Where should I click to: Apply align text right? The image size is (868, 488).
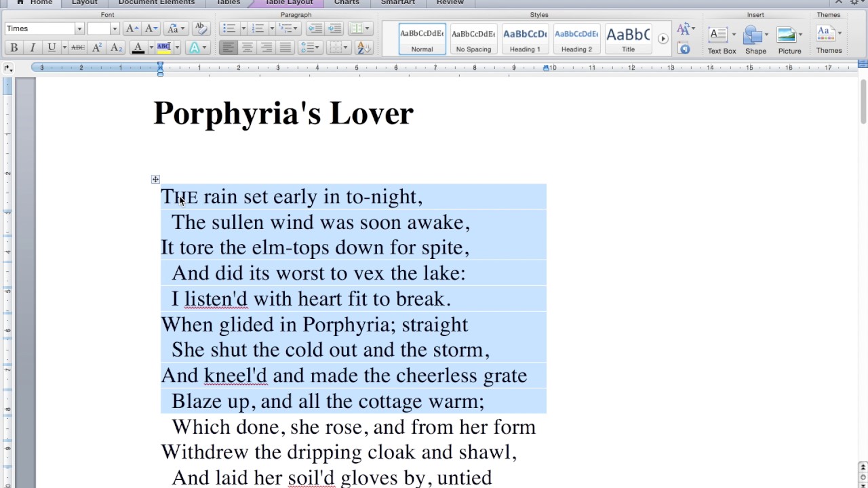(267, 47)
